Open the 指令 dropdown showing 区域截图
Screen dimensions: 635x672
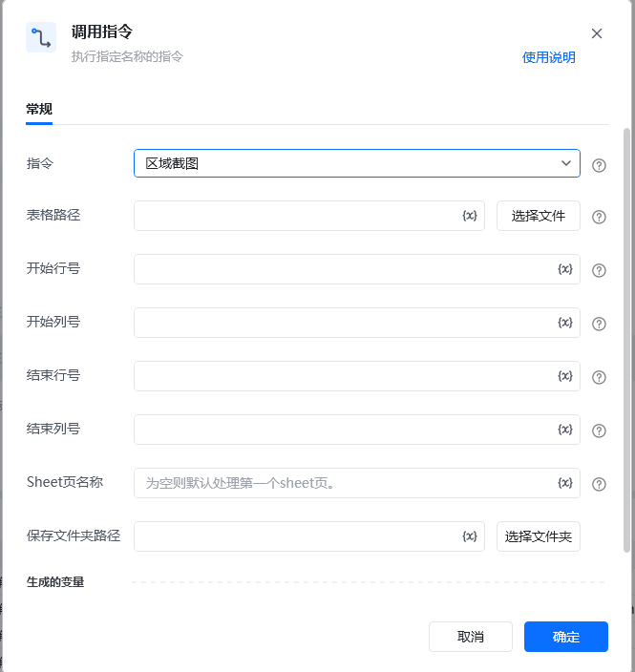tap(357, 163)
